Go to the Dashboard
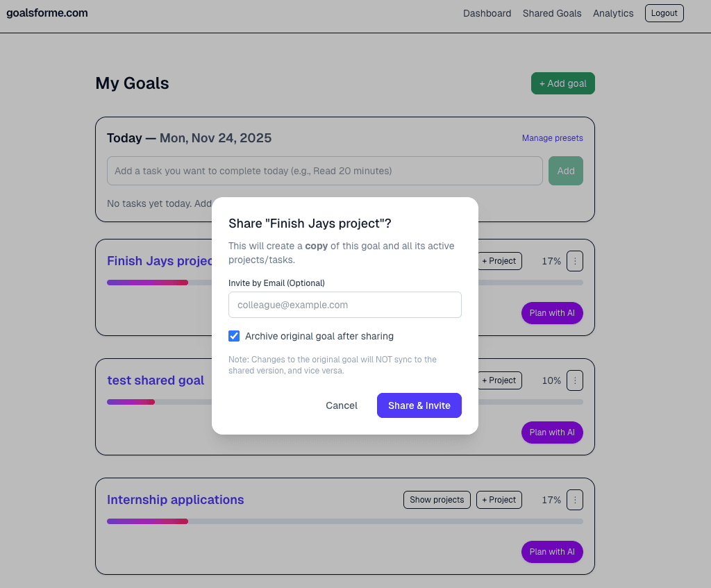The width and height of the screenshot is (711, 588). [487, 12]
